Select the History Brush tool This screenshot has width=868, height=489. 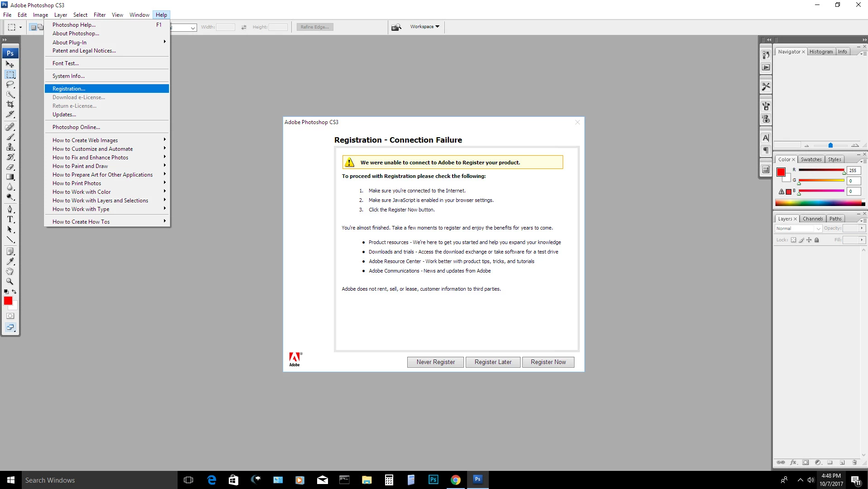10,157
